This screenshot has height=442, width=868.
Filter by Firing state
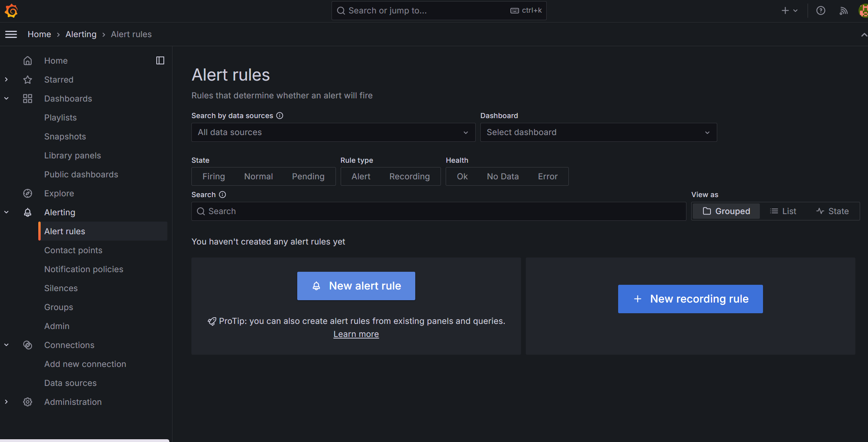tap(214, 177)
